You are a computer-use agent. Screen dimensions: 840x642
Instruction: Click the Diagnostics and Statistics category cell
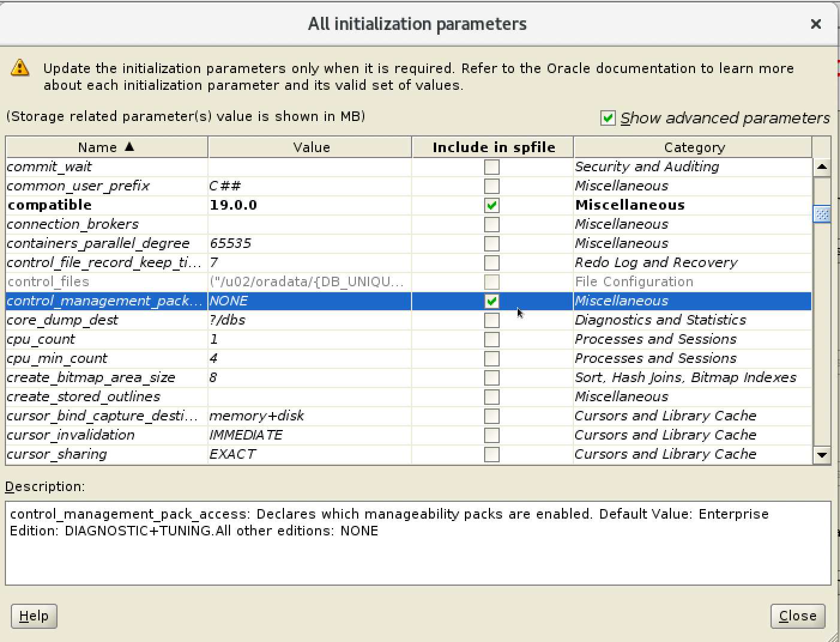693,320
